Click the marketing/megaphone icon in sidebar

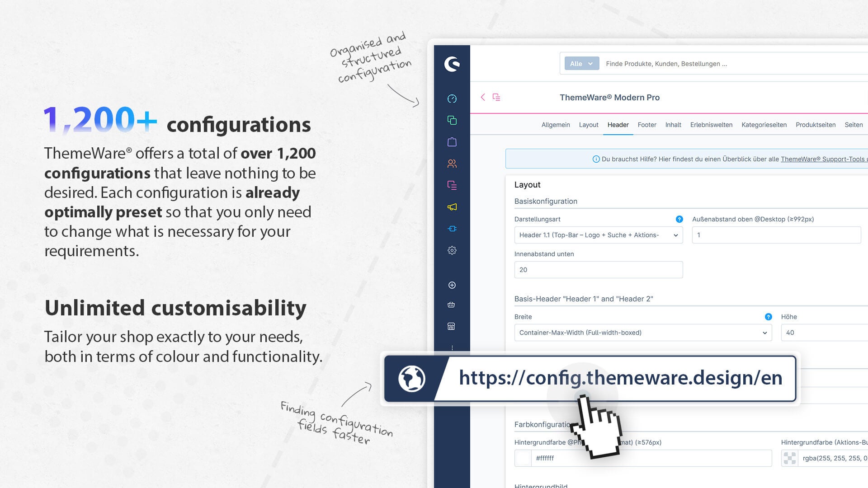(x=451, y=207)
